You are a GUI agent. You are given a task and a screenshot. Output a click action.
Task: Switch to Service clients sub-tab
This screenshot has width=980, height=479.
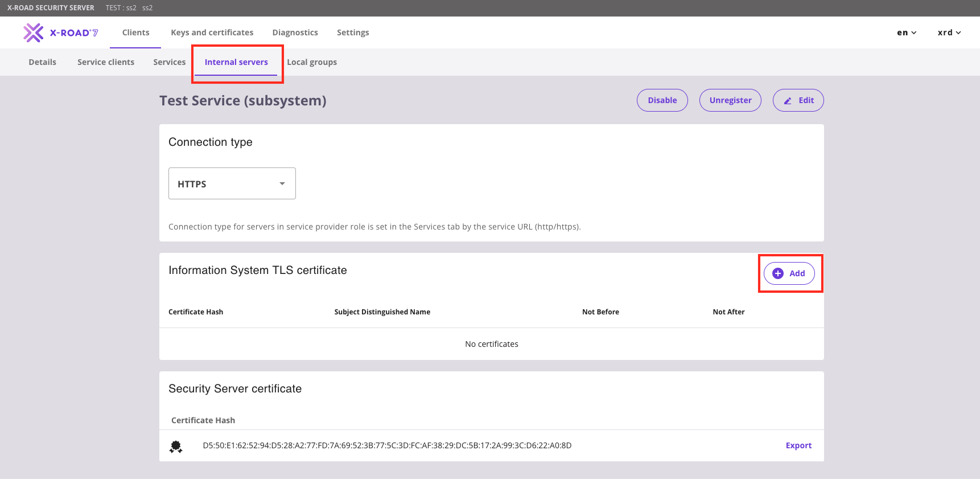click(x=106, y=62)
